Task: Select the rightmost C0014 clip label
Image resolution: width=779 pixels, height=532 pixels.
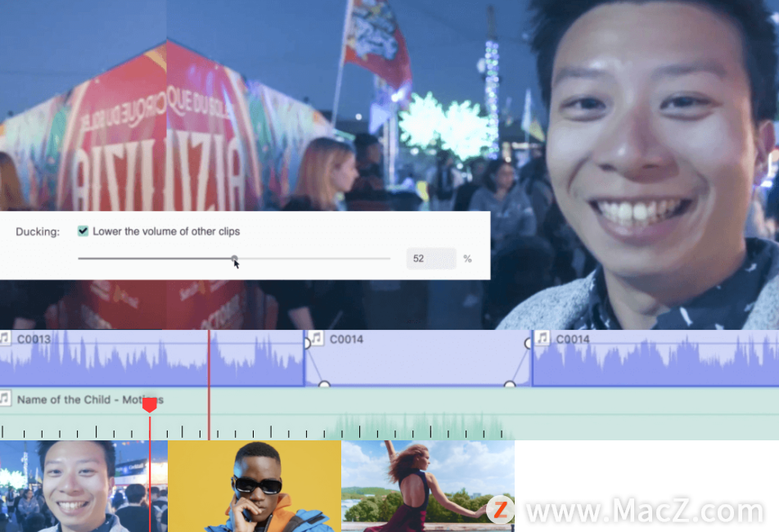Action: point(572,340)
